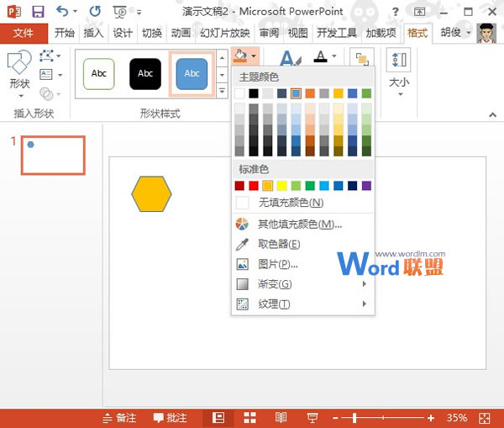Click the Text Box icon
504x428 pixels.
(46, 75)
